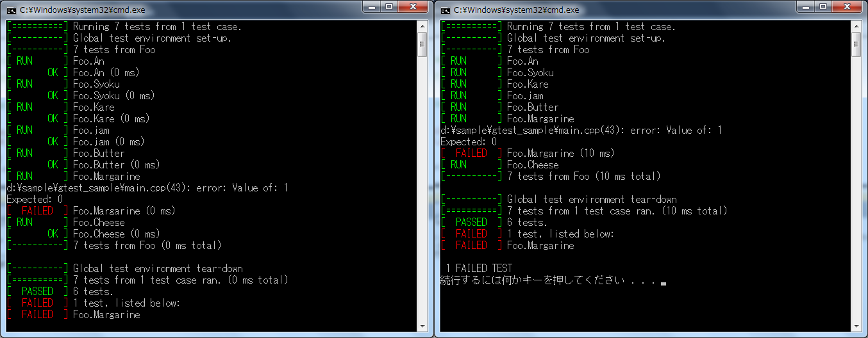
Task: Click RUN "Foo.An" line in right window
Action: (489, 61)
